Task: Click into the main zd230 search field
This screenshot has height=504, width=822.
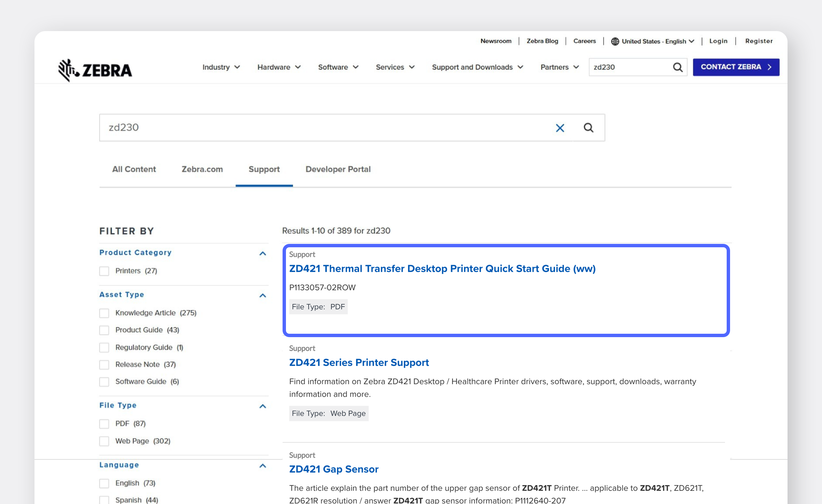Action: [x=324, y=128]
